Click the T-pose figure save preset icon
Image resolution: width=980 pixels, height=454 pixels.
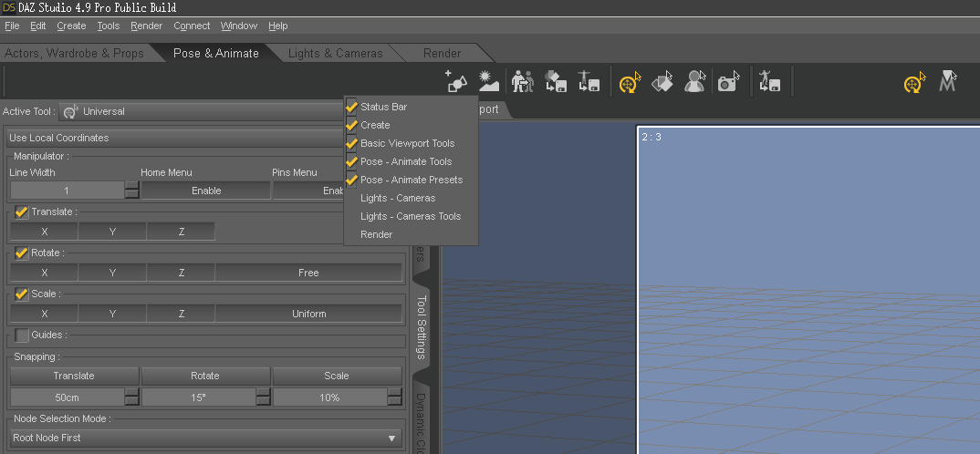click(x=589, y=82)
